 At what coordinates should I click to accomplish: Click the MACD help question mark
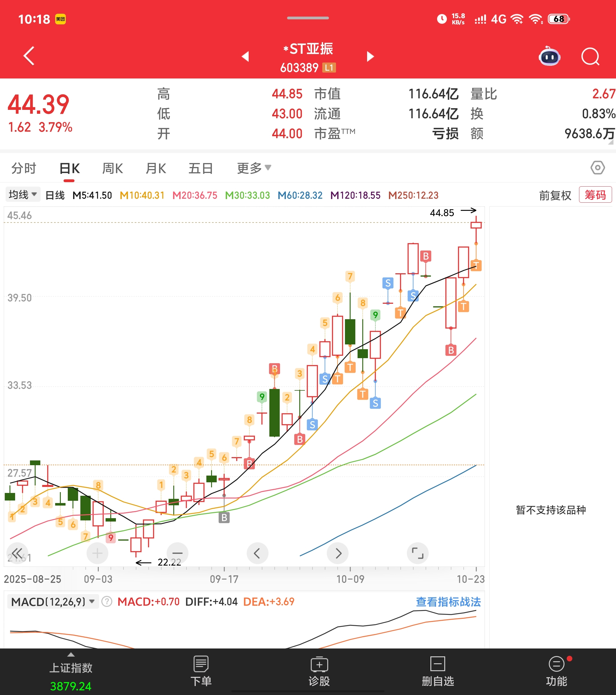[x=107, y=602]
